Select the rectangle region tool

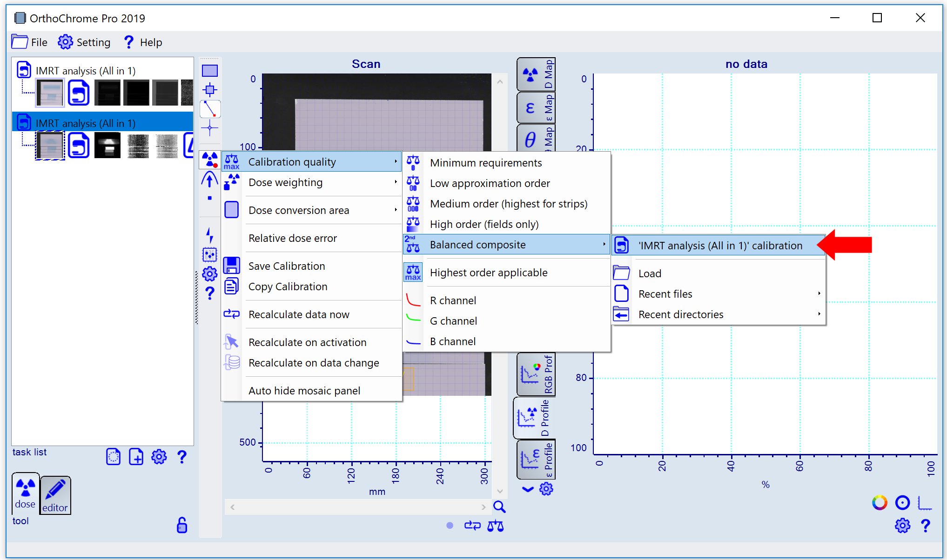coord(209,71)
